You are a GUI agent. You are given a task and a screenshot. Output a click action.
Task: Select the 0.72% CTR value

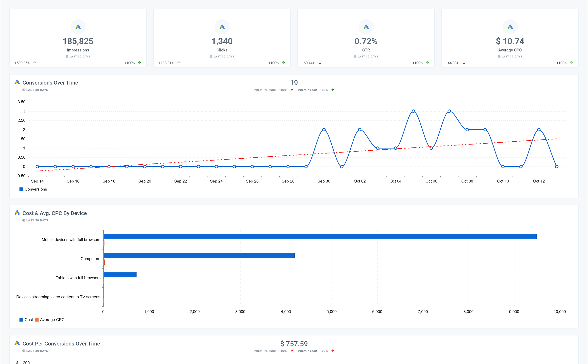pyautogui.click(x=366, y=41)
